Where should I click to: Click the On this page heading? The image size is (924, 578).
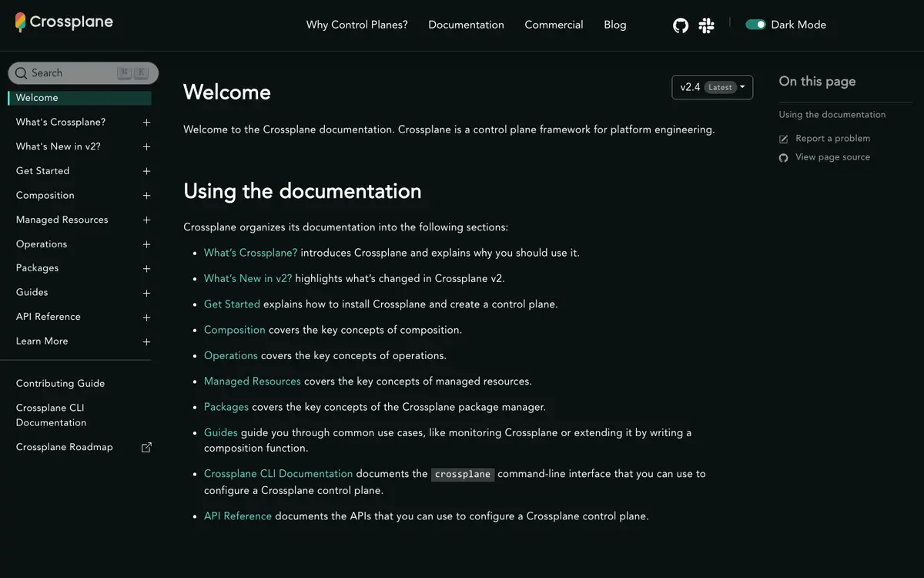(817, 82)
